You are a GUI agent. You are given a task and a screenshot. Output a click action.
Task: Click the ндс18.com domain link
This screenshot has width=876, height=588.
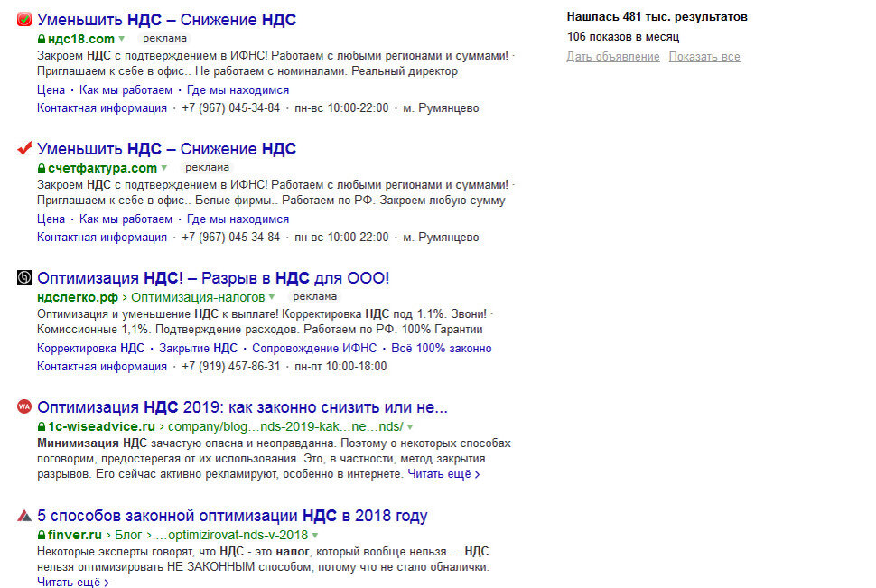tap(81, 39)
